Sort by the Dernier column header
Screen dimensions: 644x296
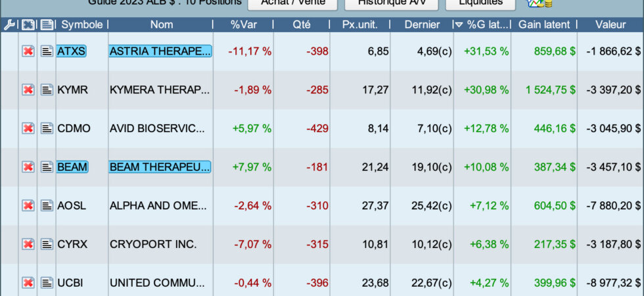pos(422,25)
